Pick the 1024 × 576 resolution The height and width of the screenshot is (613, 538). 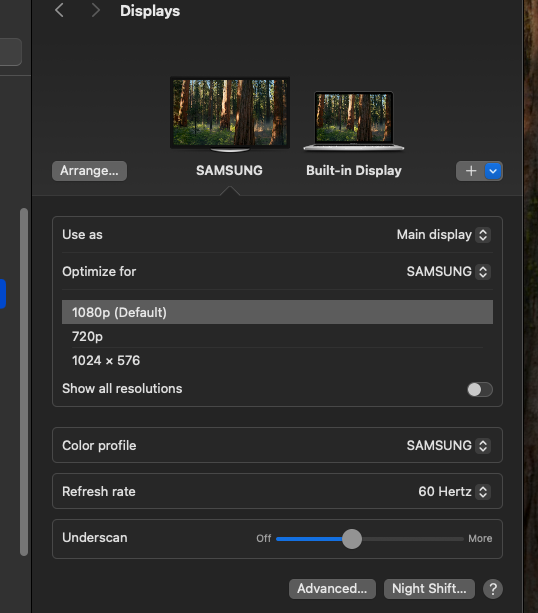click(x=277, y=360)
